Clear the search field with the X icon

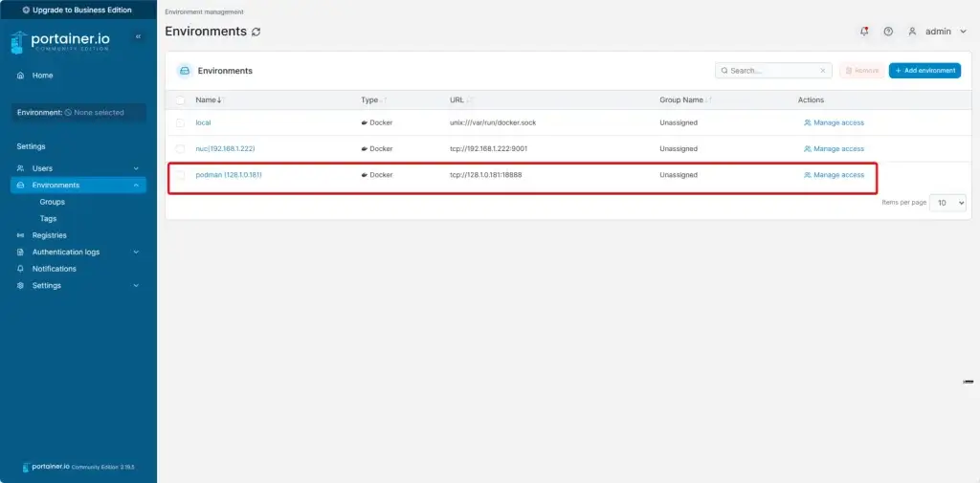pyautogui.click(x=823, y=71)
